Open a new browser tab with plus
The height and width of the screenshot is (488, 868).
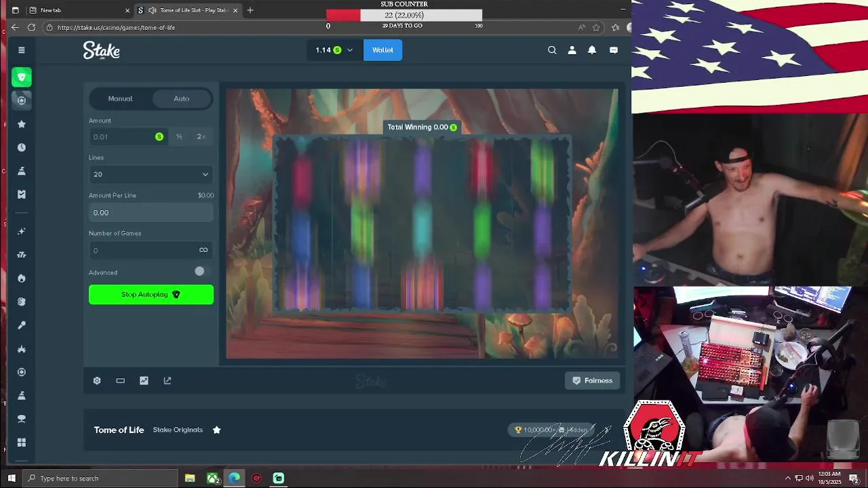tap(250, 10)
